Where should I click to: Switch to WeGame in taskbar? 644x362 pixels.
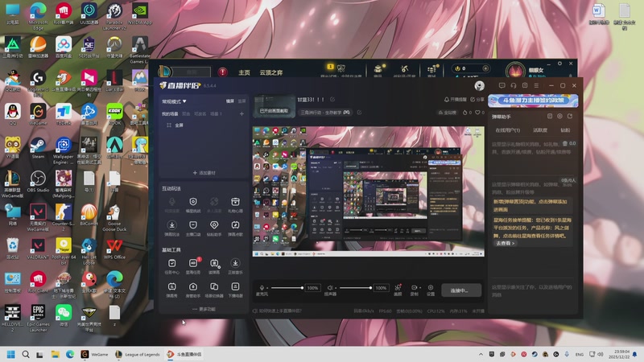tap(95, 354)
